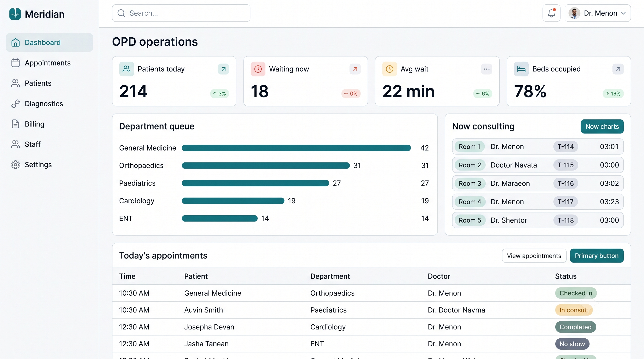644x359 pixels.
Task: Click the Beds occupied bed icon
Action: click(521, 69)
